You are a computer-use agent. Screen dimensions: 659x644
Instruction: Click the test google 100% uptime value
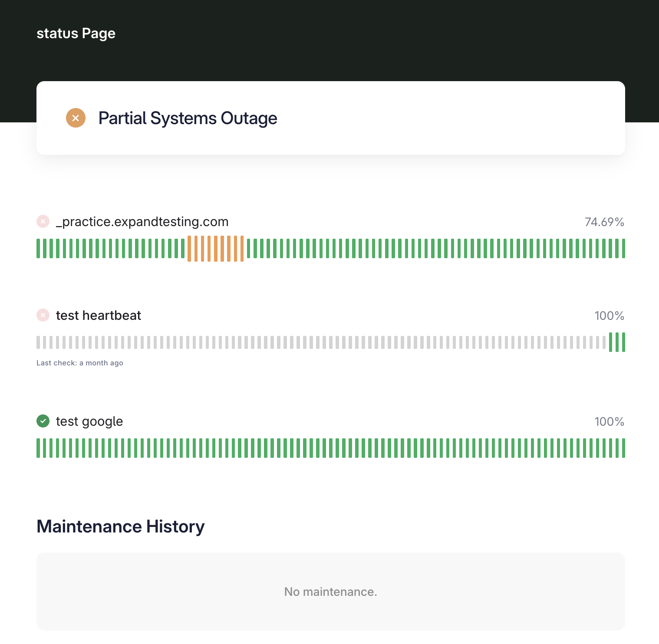(x=609, y=422)
